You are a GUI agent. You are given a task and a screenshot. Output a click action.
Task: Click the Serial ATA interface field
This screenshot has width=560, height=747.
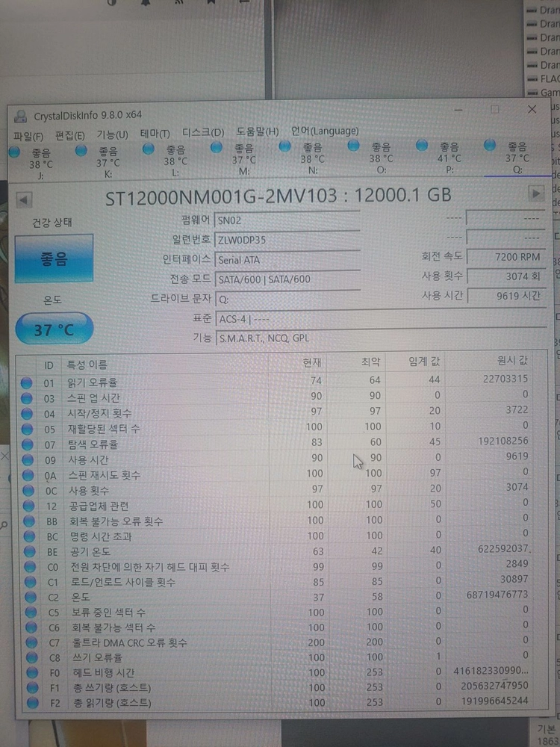point(287,259)
